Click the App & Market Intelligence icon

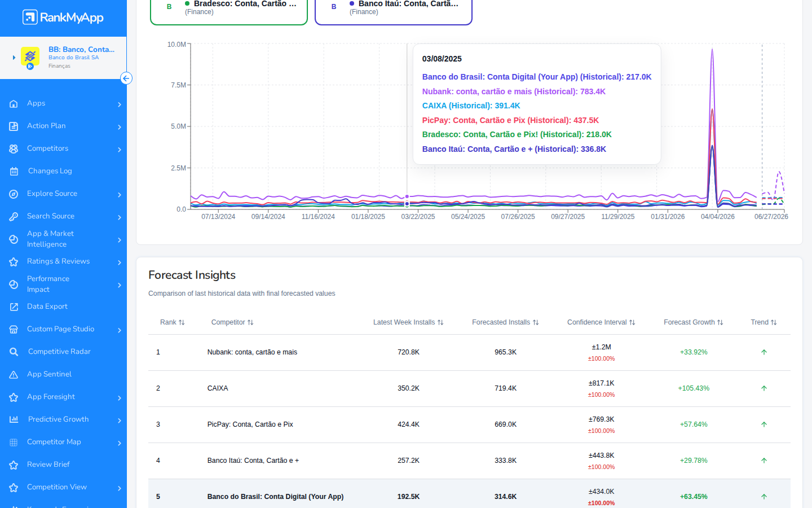14,239
